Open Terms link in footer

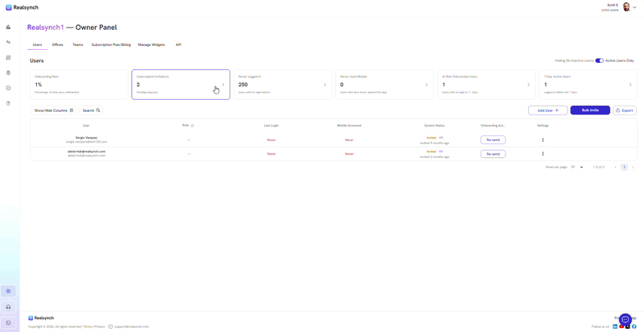click(88, 326)
